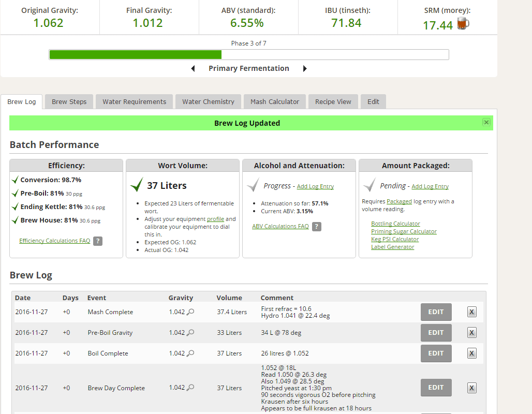The width and height of the screenshot is (532, 414).
Task: Open the Recipe View tab
Action: click(333, 102)
